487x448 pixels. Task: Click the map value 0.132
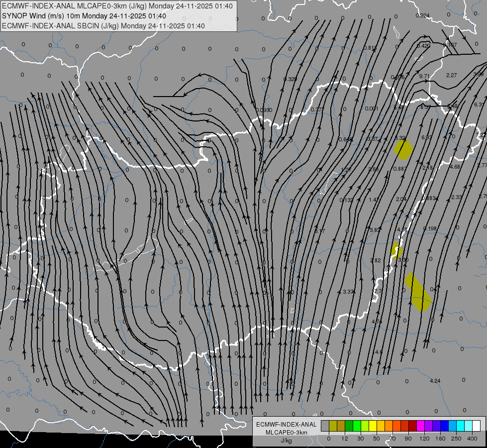(347, 200)
